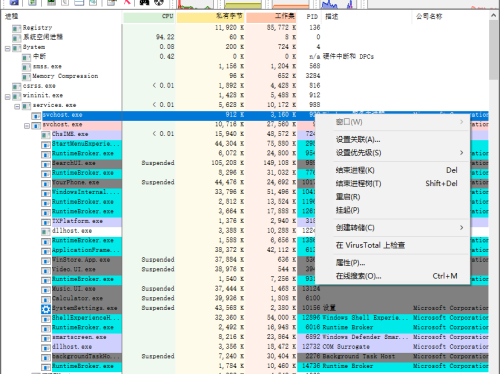Click the smartscreen.exe process icon

pos(46,338)
